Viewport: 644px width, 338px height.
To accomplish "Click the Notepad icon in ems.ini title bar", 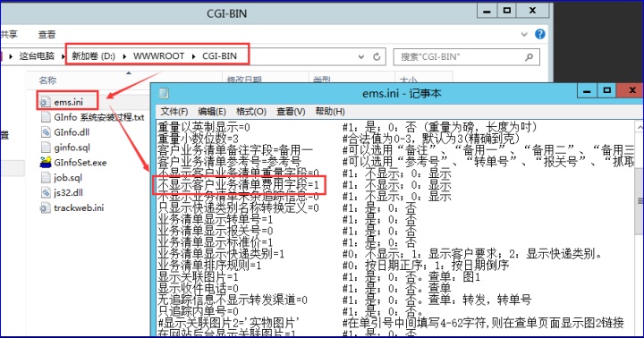I will [164, 93].
